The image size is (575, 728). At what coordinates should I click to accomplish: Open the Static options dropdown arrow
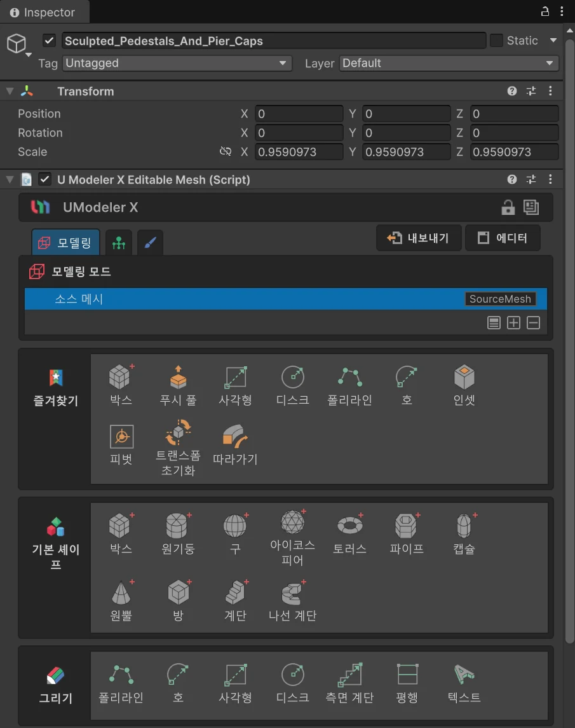point(553,41)
